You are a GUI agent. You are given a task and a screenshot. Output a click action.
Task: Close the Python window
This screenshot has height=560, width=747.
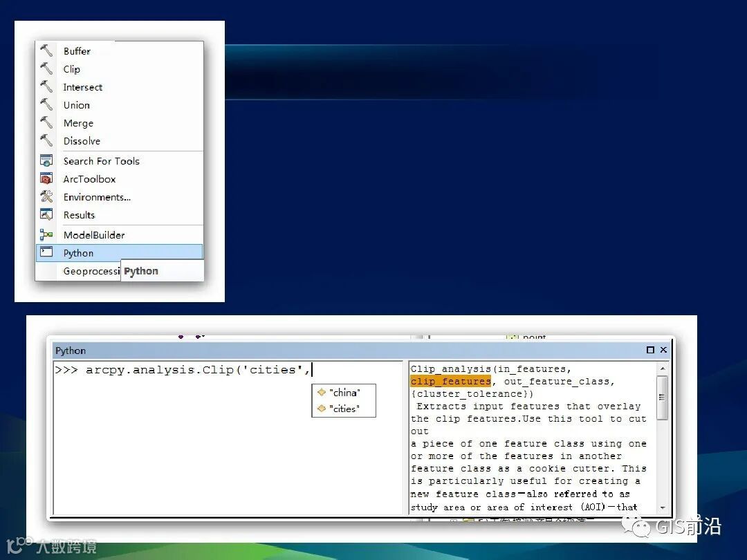[663, 350]
